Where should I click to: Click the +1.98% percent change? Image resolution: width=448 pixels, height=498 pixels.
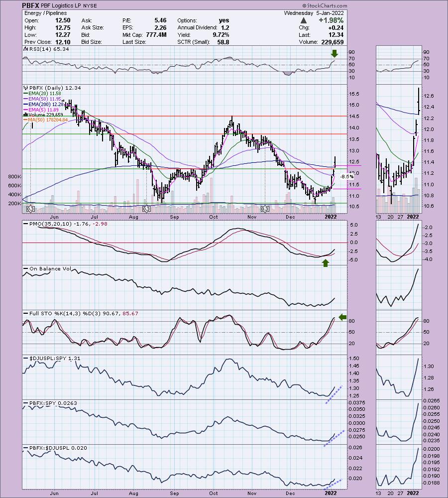(x=331, y=20)
